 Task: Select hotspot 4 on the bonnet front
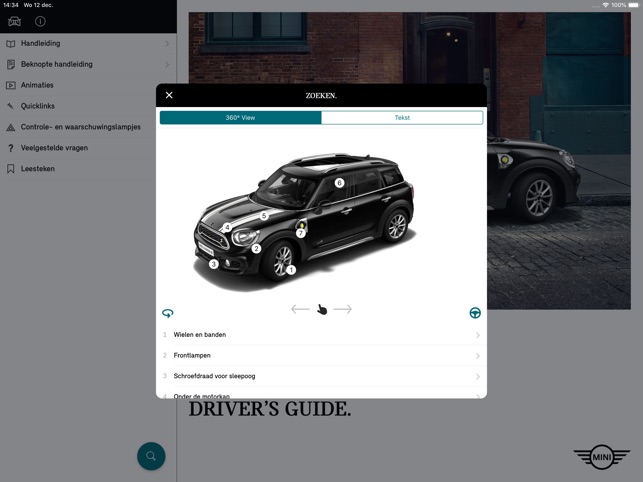click(227, 227)
